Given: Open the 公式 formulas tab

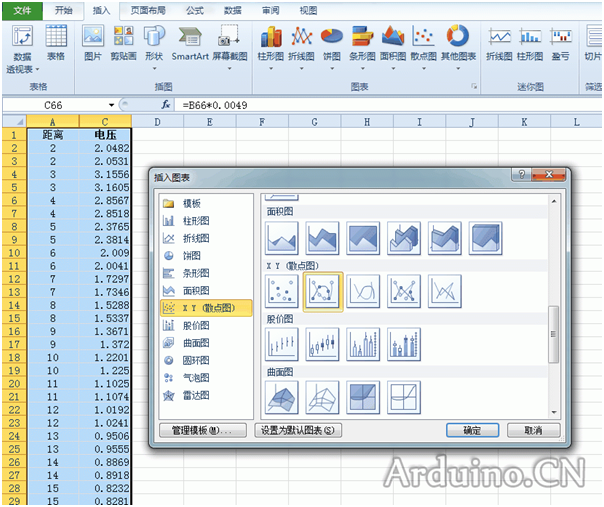Looking at the screenshot, I should tap(195, 10).
